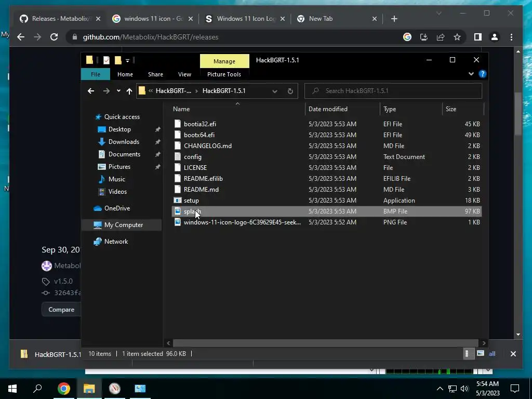Sort files by Size column
The image size is (532, 399).
451,109
